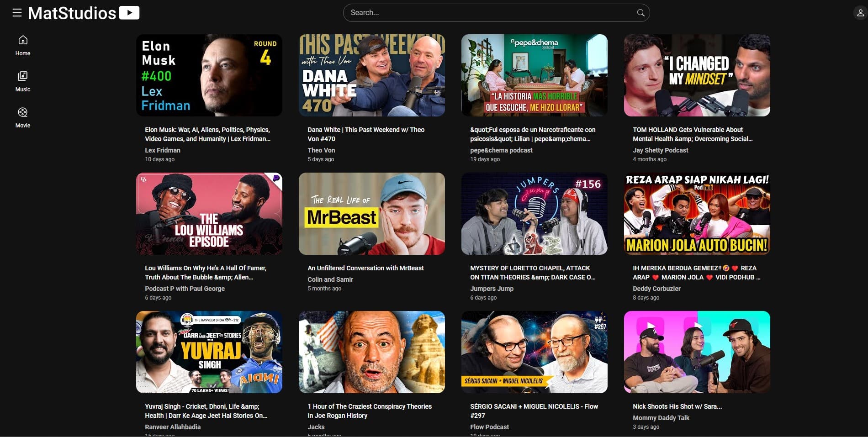Click the Elon Musk: War, AI, Aliens title

coord(208,134)
